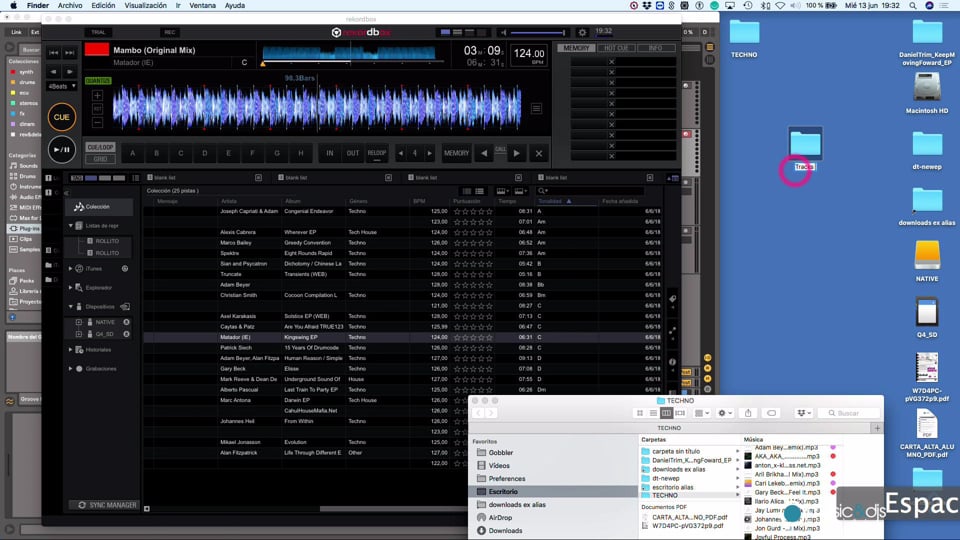Image resolution: width=960 pixels, height=540 pixels.
Task: Collapse the Listas de repr tree
Action: pos(70,226)
